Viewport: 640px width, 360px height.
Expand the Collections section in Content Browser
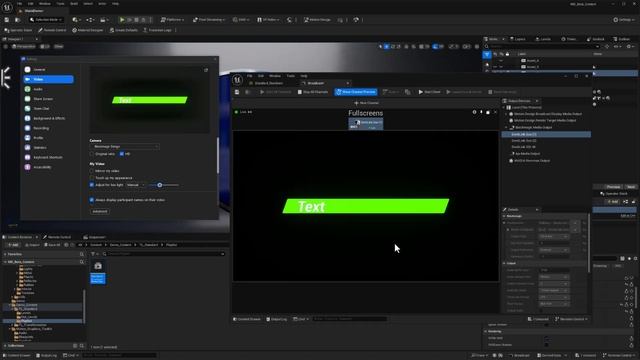[x=5, y=346]
